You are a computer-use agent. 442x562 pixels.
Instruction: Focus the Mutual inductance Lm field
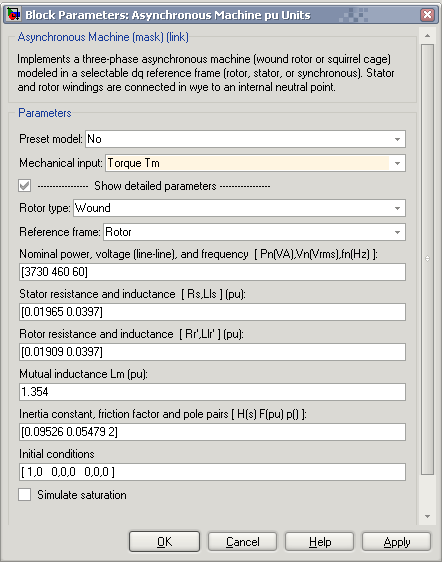pos(212,392)
